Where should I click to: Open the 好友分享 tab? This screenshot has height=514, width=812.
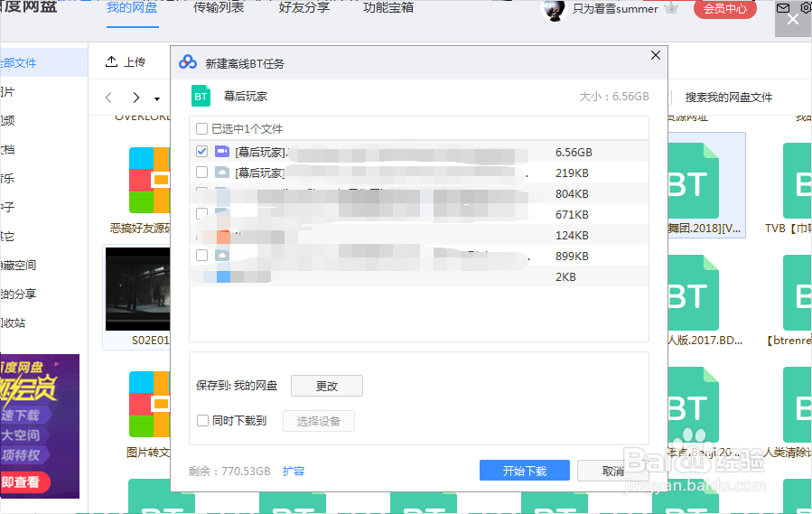(x=304, y=8)
